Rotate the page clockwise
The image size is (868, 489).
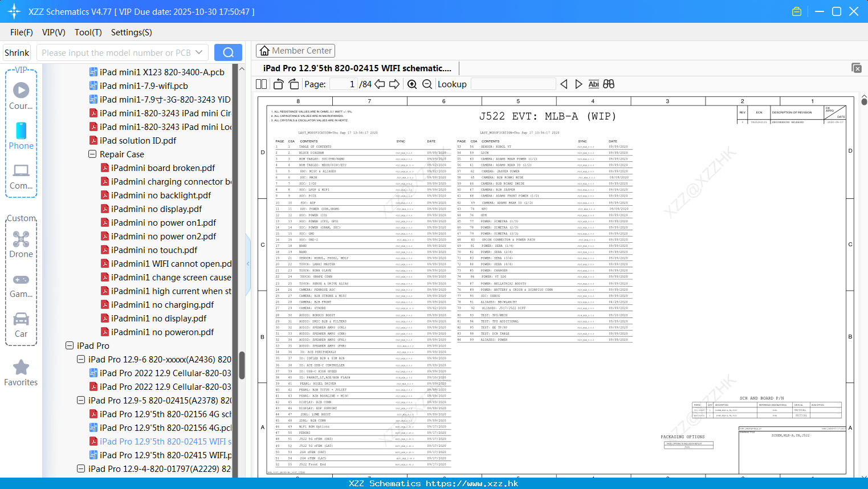[x=294, y=84]
